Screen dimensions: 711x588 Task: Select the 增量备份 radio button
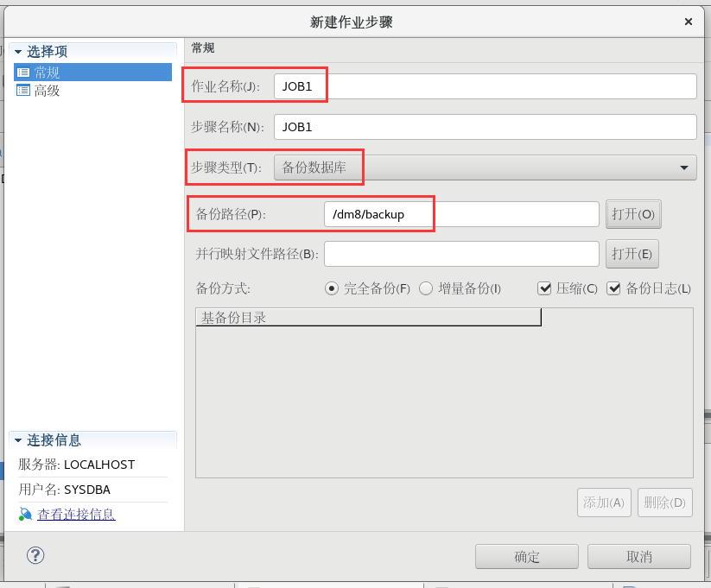426,288
